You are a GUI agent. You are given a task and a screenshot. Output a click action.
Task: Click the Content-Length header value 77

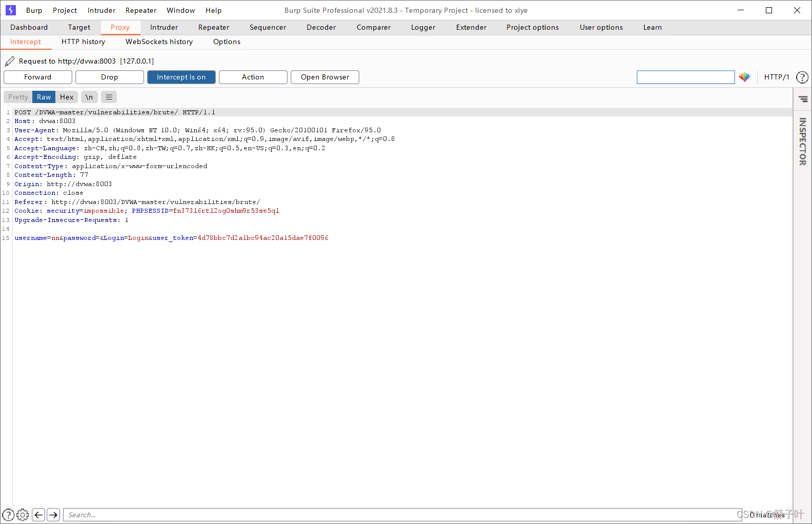[84, 175]
